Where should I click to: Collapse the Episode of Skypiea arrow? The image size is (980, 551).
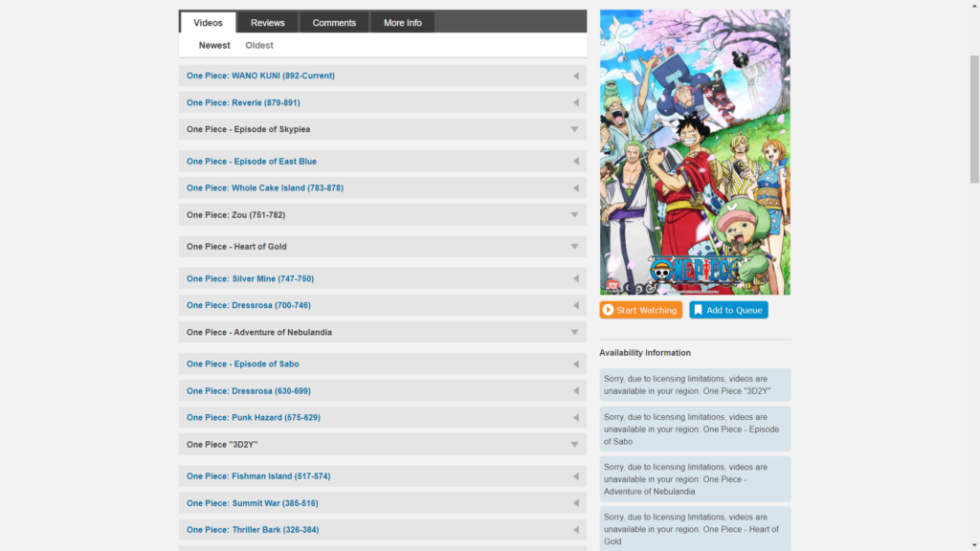pos(574,129)
